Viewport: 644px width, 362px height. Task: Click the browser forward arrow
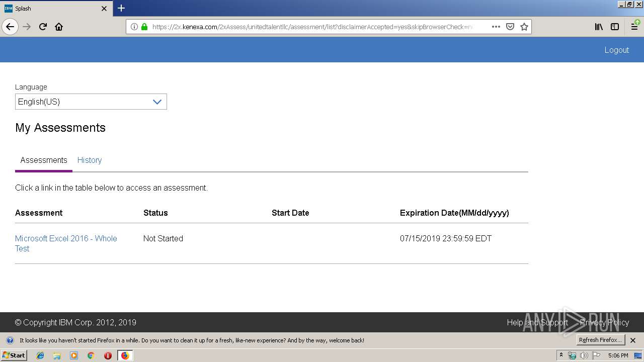point(27,27)
